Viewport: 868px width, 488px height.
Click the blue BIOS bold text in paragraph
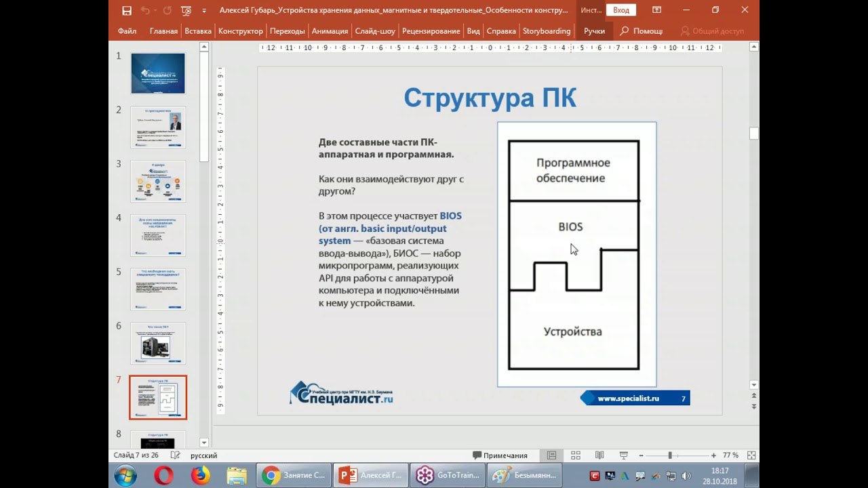click(450, 216)
